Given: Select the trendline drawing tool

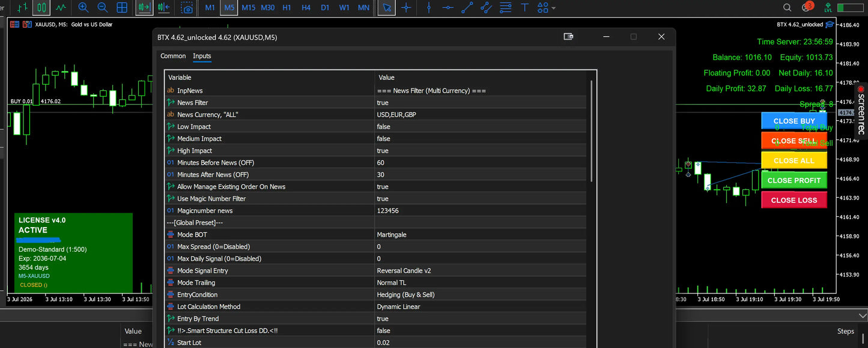Looking at the screenshot, I should click(467, 8).
